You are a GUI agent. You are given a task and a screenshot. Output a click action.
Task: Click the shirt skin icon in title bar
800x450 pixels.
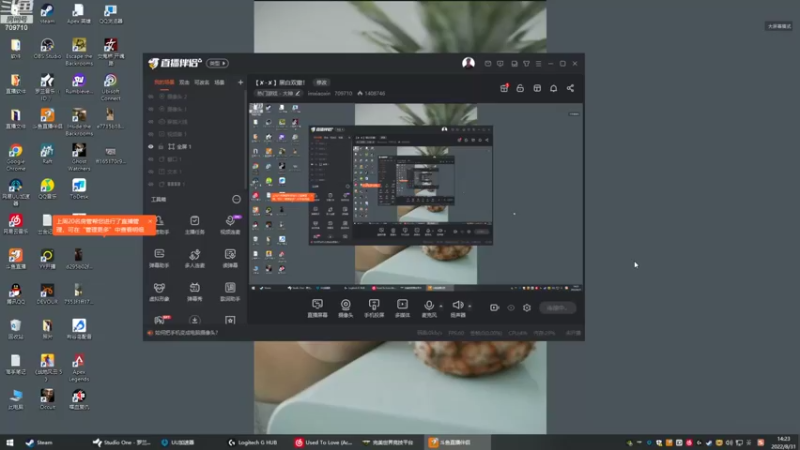click(x=526, y=64)
